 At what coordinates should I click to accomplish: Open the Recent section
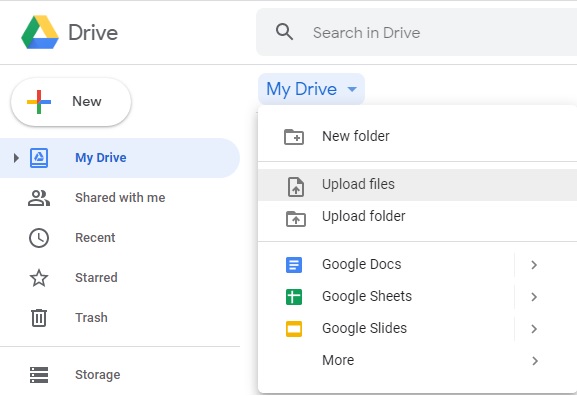point(120,238)
